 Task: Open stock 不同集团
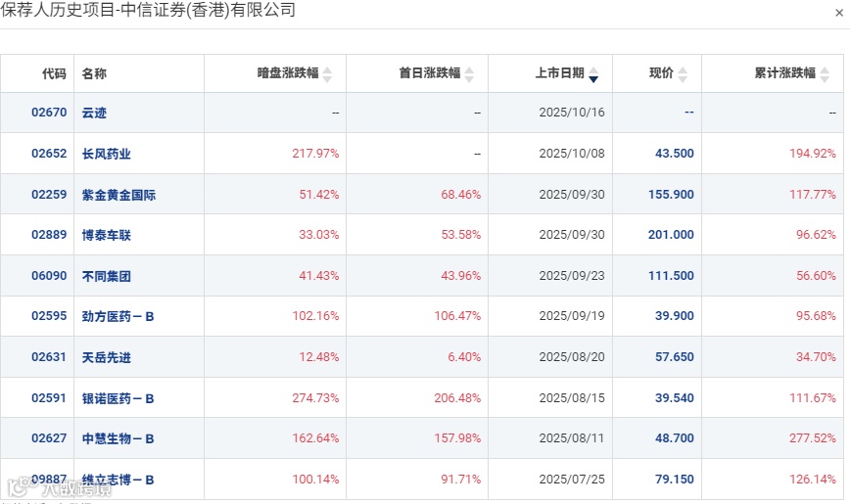106,276
